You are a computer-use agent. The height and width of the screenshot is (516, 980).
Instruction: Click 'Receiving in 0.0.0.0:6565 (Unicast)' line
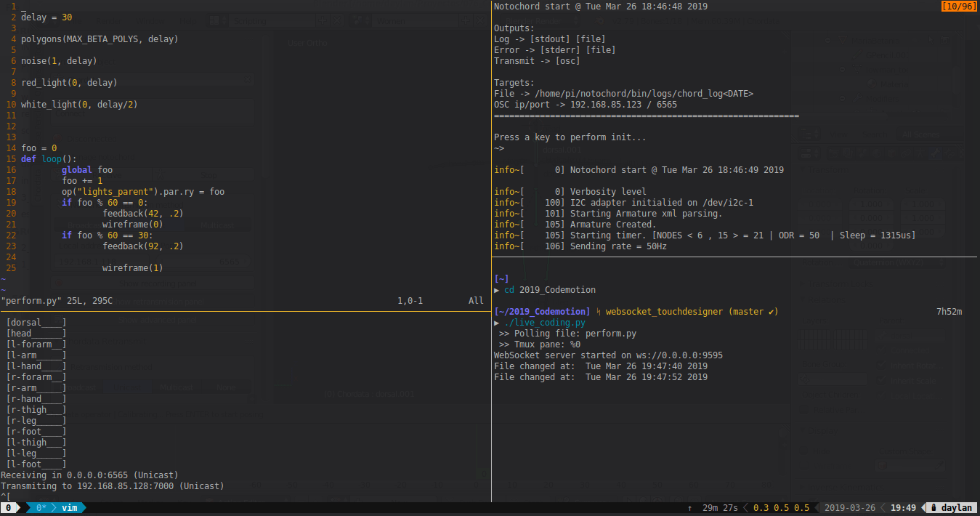click(x=89, y=475)
